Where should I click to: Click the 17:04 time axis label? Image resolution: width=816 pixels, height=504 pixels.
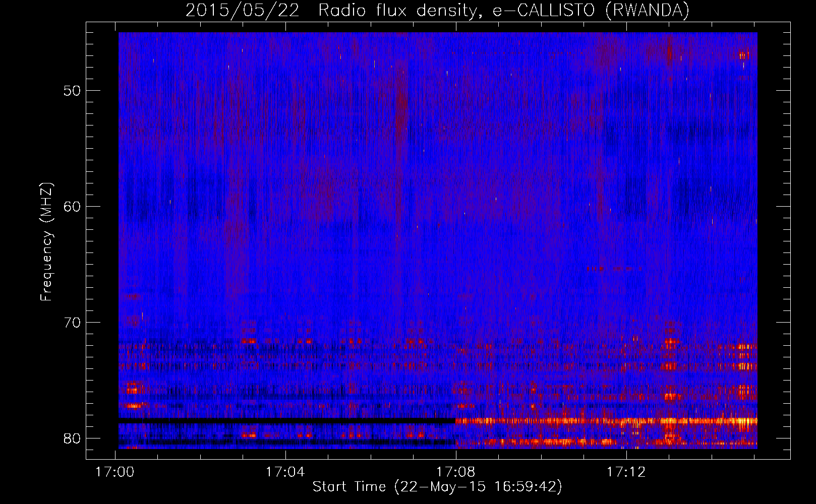(x=285, y=472)
